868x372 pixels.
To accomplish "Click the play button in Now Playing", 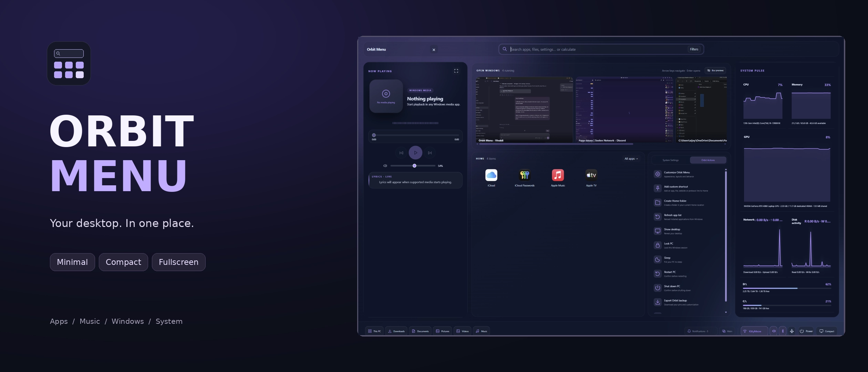I will coord(415,153).
